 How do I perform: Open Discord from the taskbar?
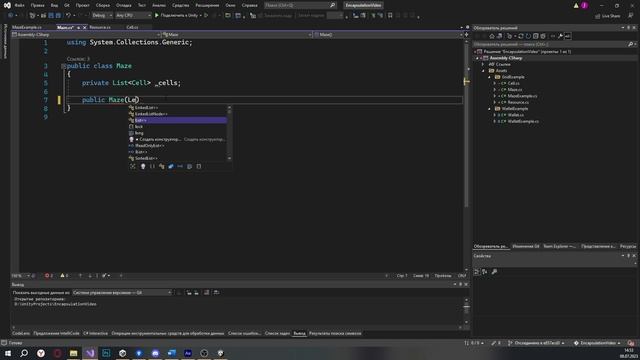pos(155,353)
